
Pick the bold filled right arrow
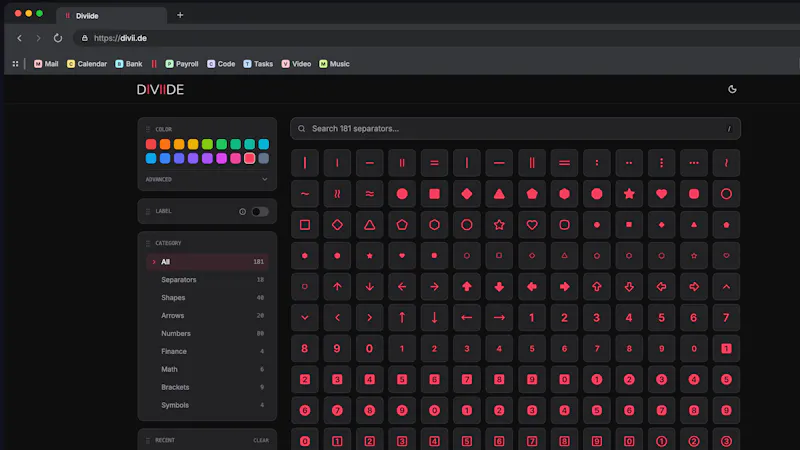click(x=564, y=287)
